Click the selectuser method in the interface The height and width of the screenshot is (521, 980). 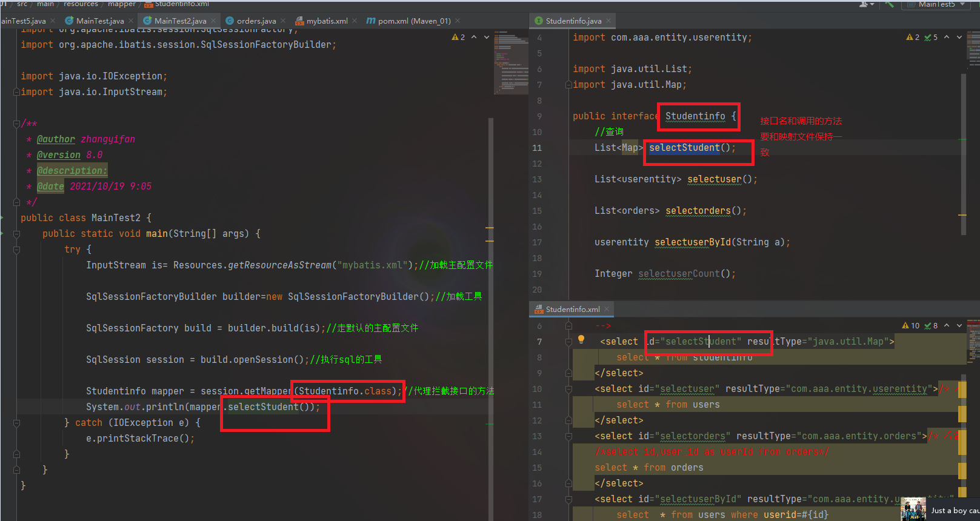click(x=715, y=179)
